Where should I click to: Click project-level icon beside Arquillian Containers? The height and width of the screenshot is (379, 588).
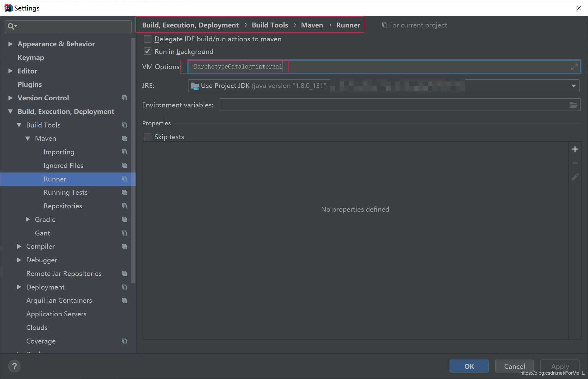pos(125,301)
